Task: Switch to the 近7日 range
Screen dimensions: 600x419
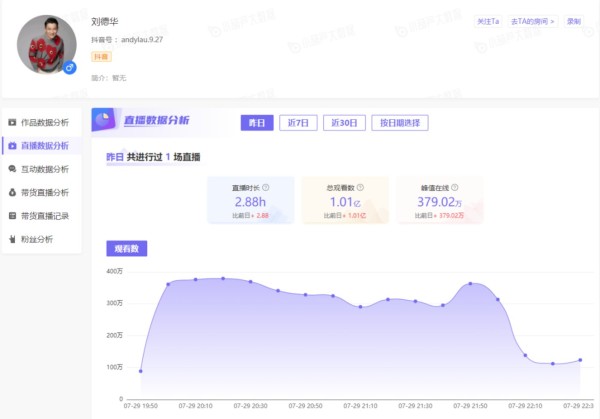Action: [298, 123]
